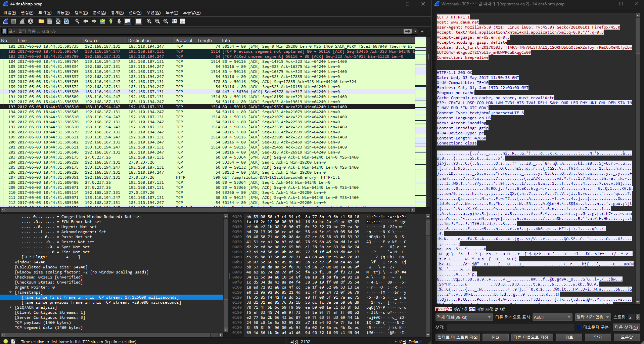Jump to the last packet arrow icon

point(119,21)
